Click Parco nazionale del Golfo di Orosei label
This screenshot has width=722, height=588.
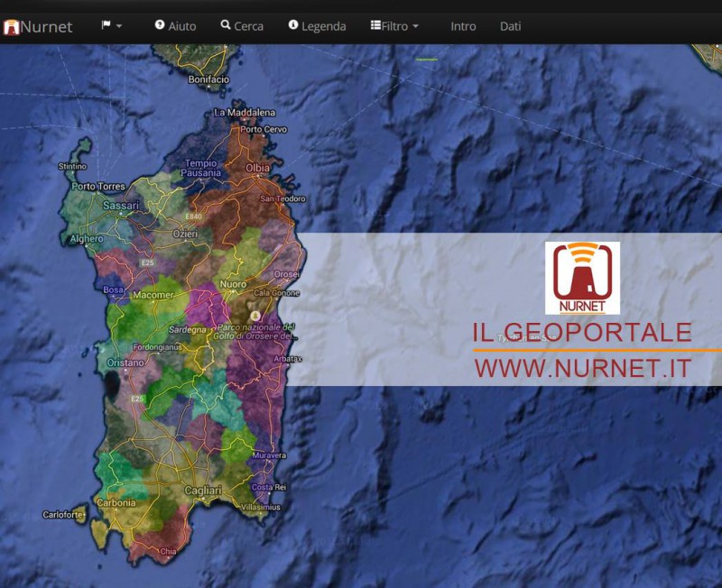[256, 332]
